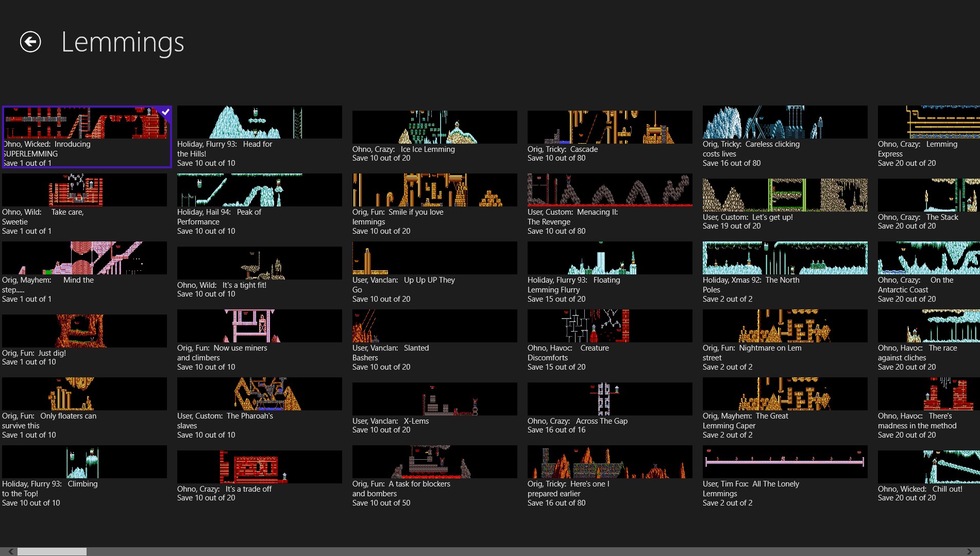This screenshot has height=556, width=980.
Task: Open 'The Pharoah's slaves' custom level
Action: pos(260,408)
